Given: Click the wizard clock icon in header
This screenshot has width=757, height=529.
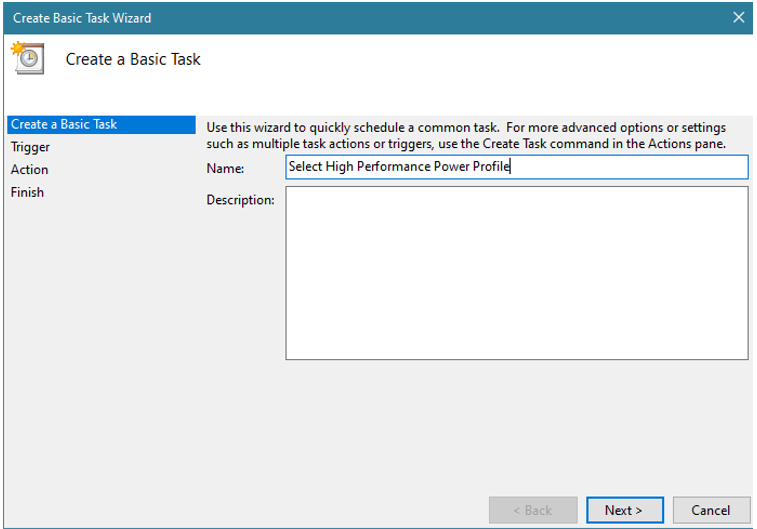Looking at the screenshot, I should point(27,59).
